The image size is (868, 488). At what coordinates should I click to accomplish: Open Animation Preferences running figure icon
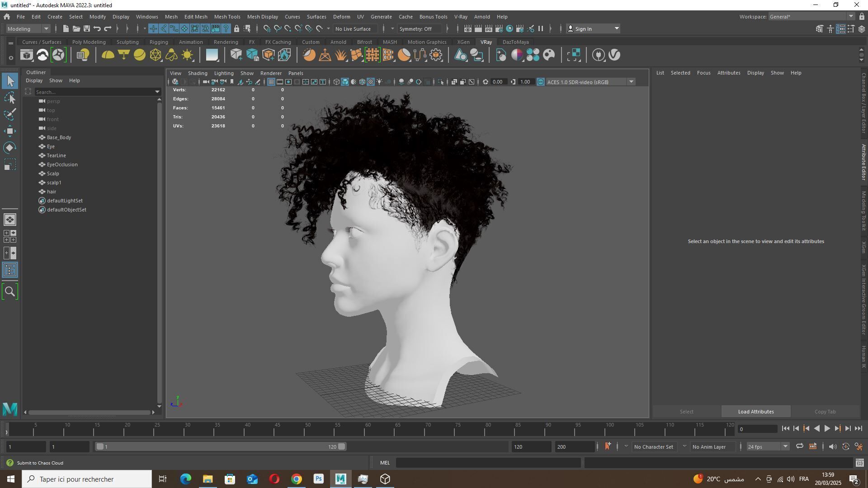point(859,447)
